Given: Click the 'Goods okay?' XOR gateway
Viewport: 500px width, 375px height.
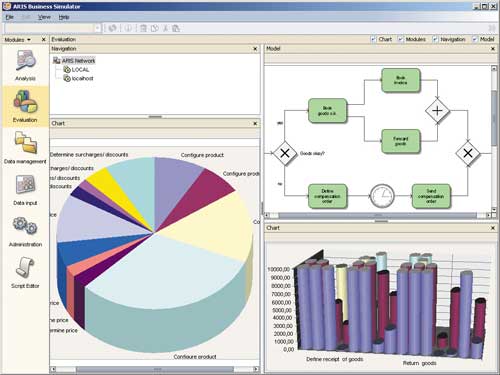Looking at the screenshot, I should [285, 153].
